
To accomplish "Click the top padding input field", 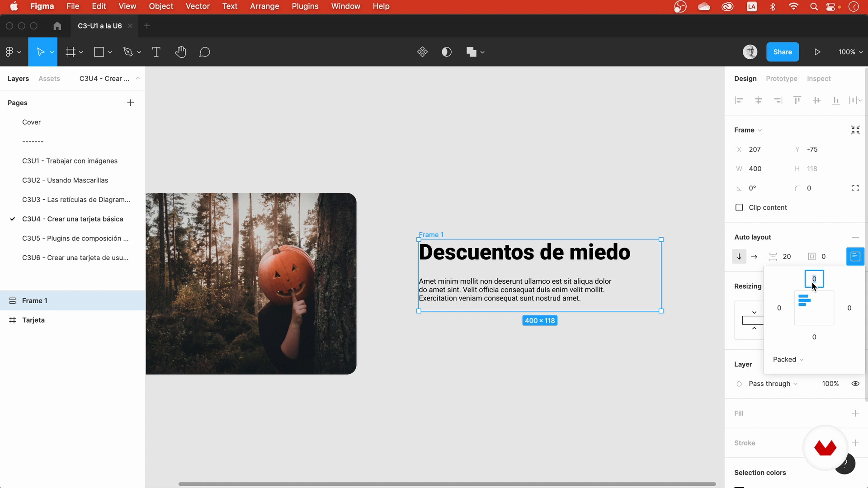I will [x=814, y=279].
